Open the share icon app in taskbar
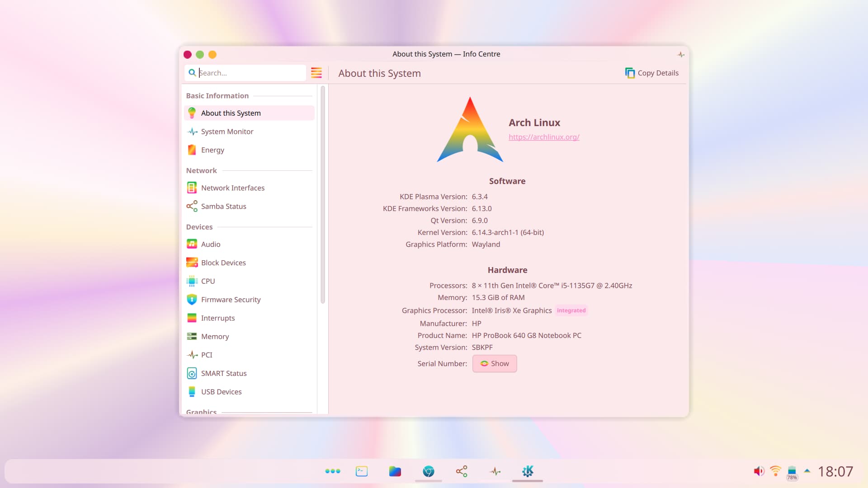 [x=462, y=471]
